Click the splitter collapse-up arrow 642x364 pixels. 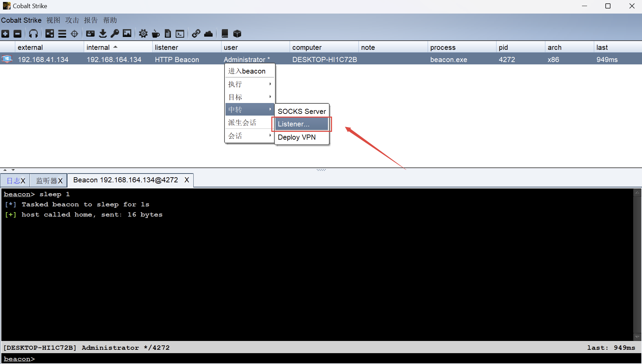click(5, 170)
